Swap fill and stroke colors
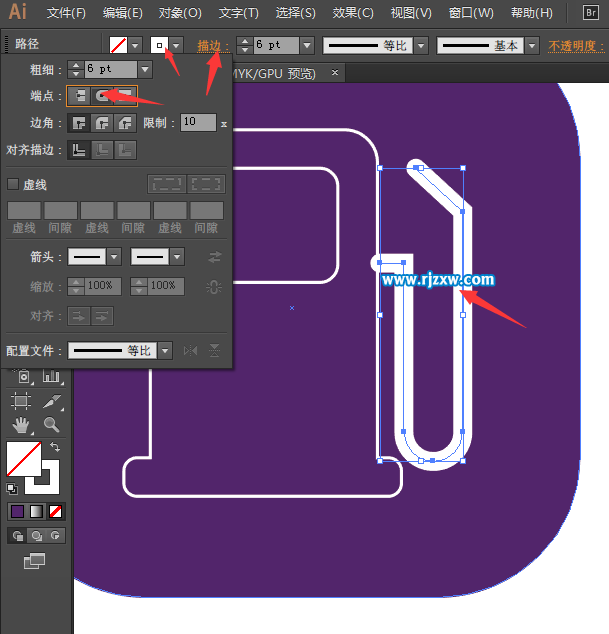Viewport: 609px width, 634px height. click(55, 447)
